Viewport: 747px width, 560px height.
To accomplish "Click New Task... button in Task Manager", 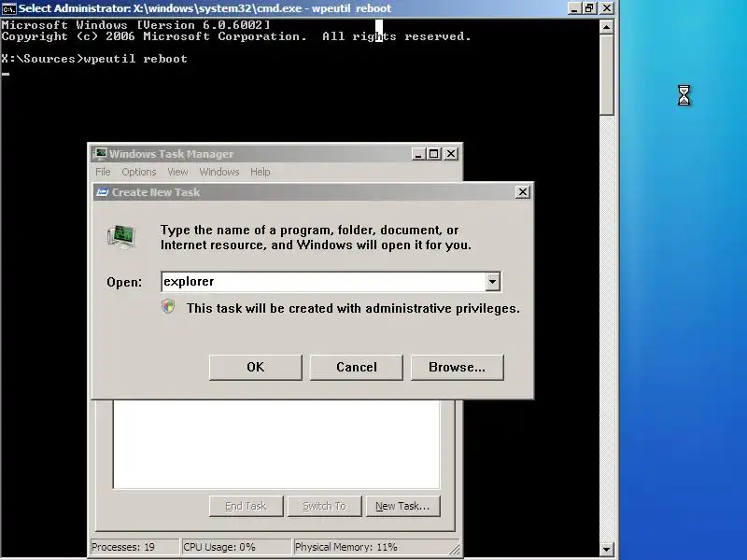I will pos(403,506).
